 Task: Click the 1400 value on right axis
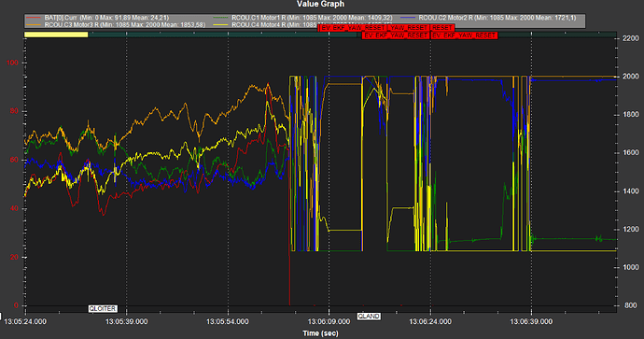[x=630, y=191]
